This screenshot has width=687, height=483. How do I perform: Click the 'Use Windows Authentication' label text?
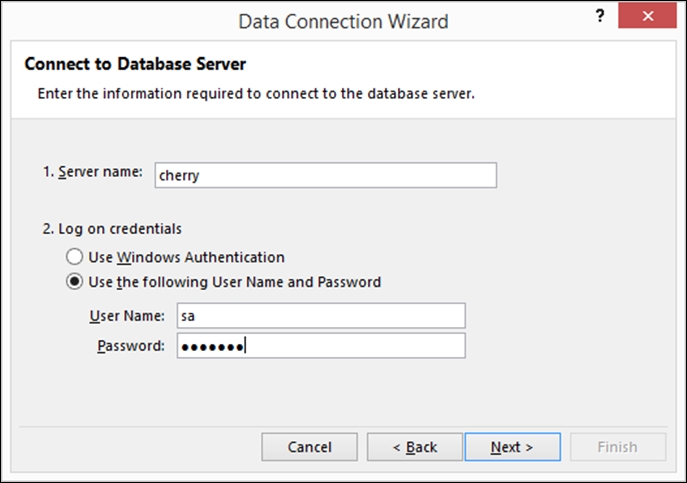point(187,257)
